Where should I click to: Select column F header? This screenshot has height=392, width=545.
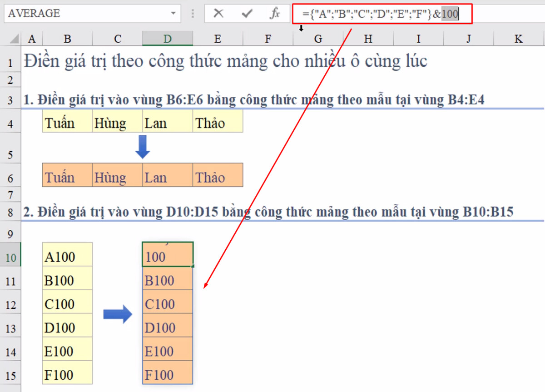pos(268,39)
